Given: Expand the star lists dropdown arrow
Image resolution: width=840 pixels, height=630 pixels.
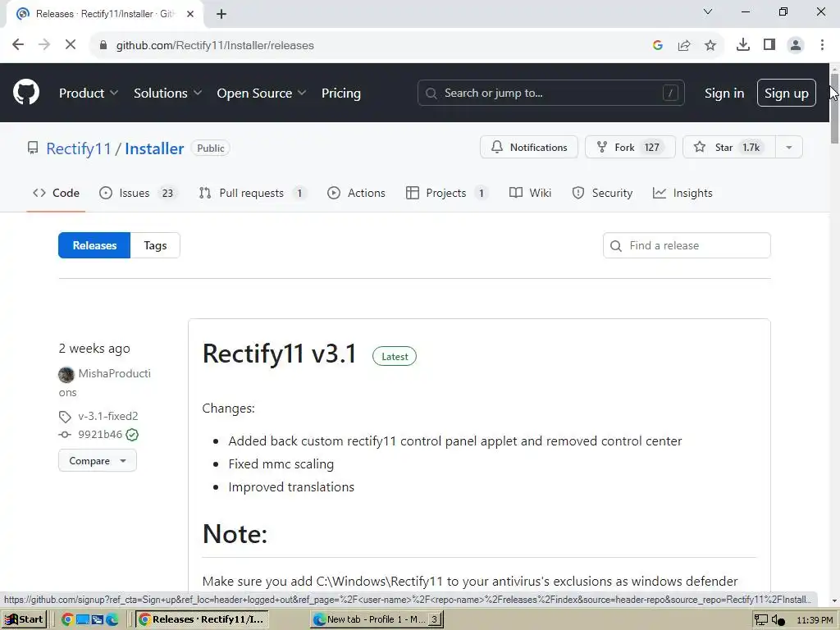Looking at the screenshot, I should point(788,147).
